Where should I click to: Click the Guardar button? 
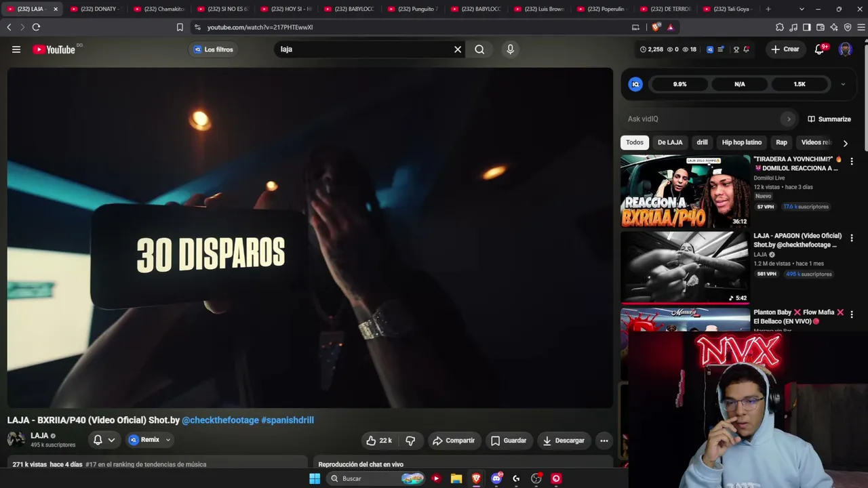coord(509,441)
